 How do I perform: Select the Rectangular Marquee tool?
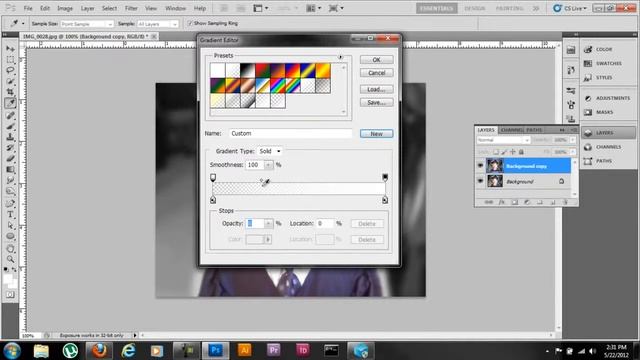point(10,60)
